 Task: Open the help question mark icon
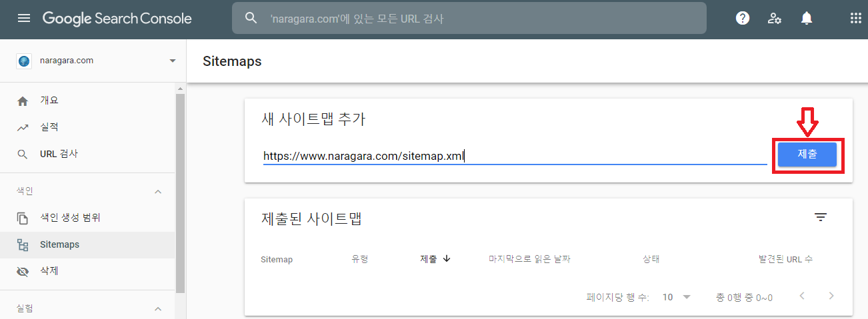743,18
